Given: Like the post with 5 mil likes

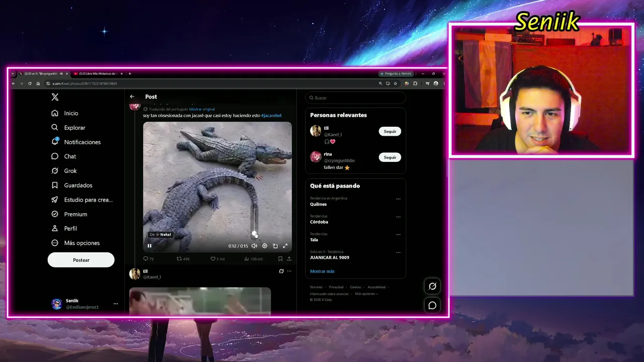Looking at the screenshot, I should coord(217,259).
